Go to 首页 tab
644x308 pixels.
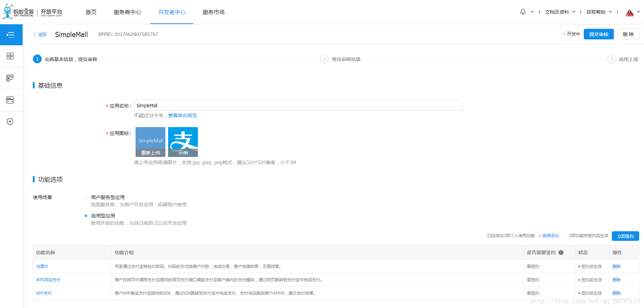coord(91,12)
